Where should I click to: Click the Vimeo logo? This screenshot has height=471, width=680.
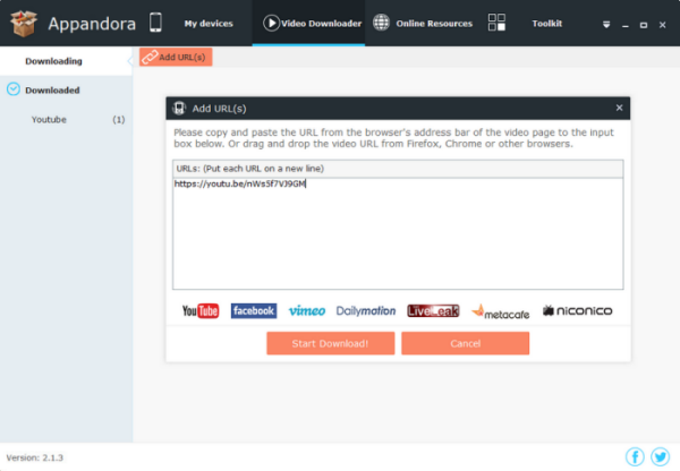[x=307, y=311]
